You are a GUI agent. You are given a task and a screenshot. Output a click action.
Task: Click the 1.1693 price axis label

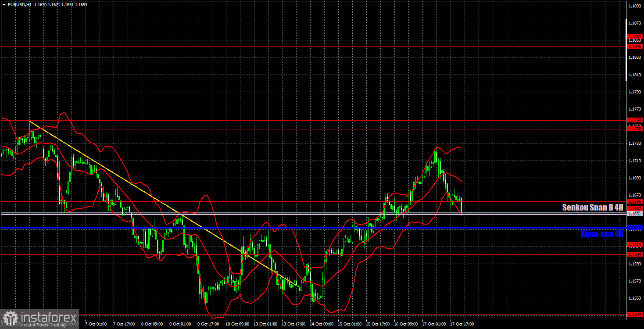point(635,178)
